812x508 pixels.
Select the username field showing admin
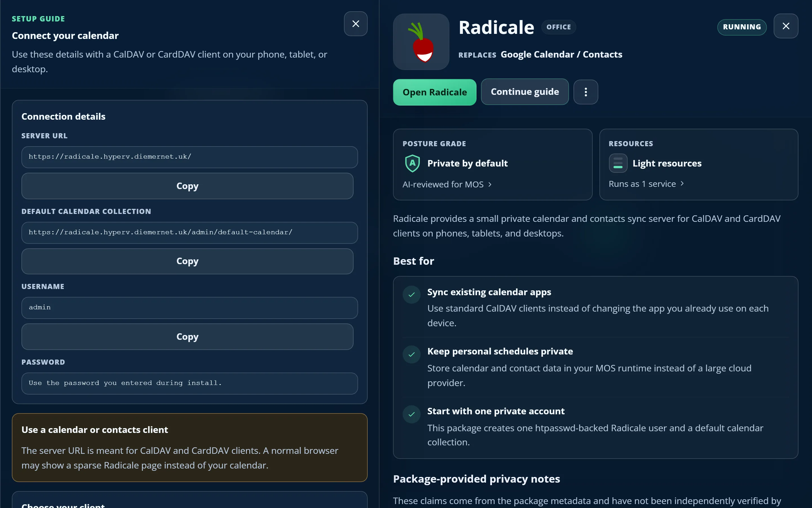[x=189, y=308]
